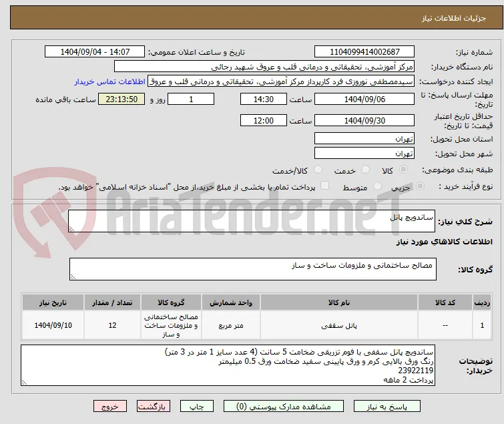Click the تعداد / مقدار column header
The width and height of the screenshot is (504, 424).
pyautogui.click(x=112, y=302)
